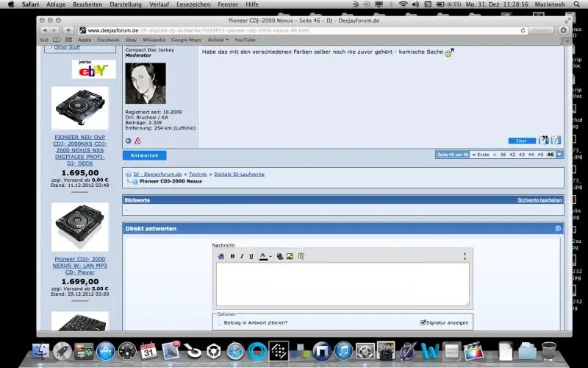Click the insert image icon in editor

click(290, 256)
